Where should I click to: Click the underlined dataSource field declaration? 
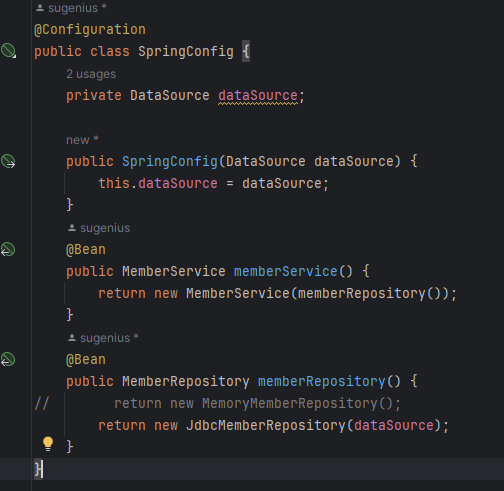click(258, 96)
